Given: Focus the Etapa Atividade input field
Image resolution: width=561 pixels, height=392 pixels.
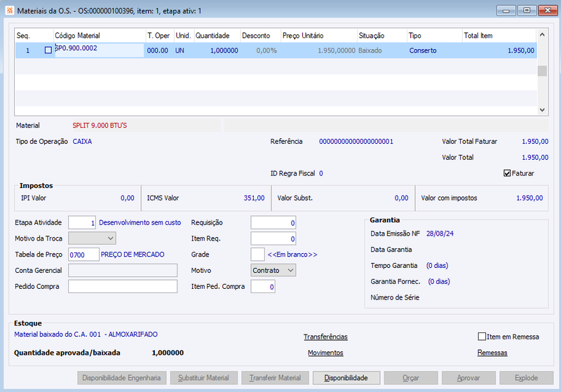Looking at the screenshot, I should [x=82, y=222].
